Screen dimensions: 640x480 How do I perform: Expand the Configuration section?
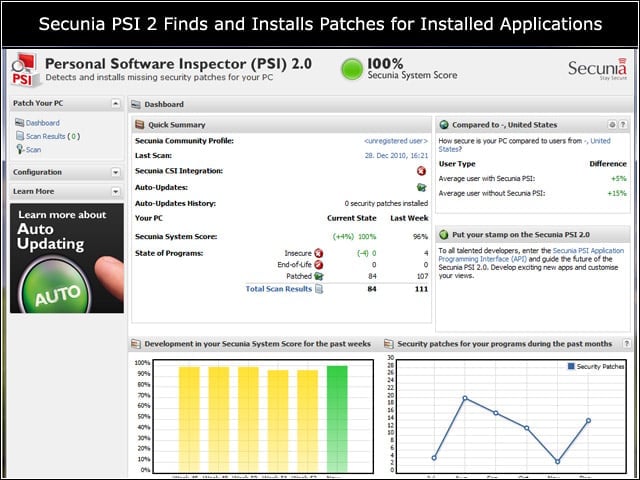click(116, 172)
